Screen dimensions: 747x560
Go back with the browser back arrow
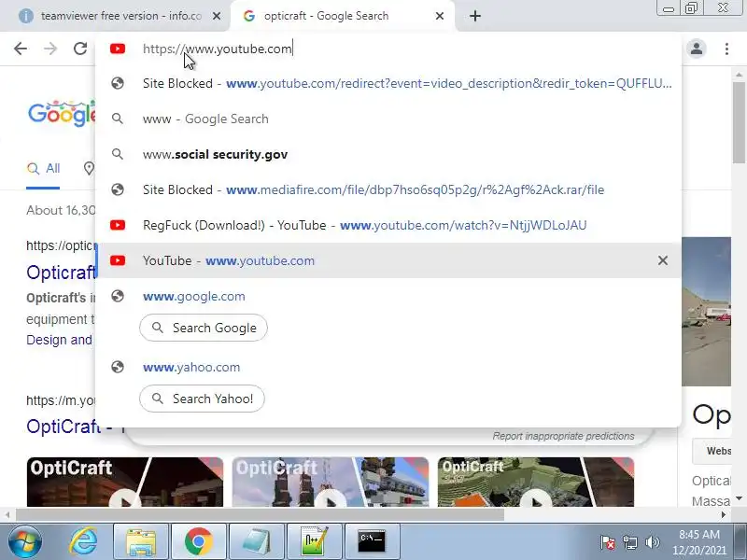[x=21, y=49]
